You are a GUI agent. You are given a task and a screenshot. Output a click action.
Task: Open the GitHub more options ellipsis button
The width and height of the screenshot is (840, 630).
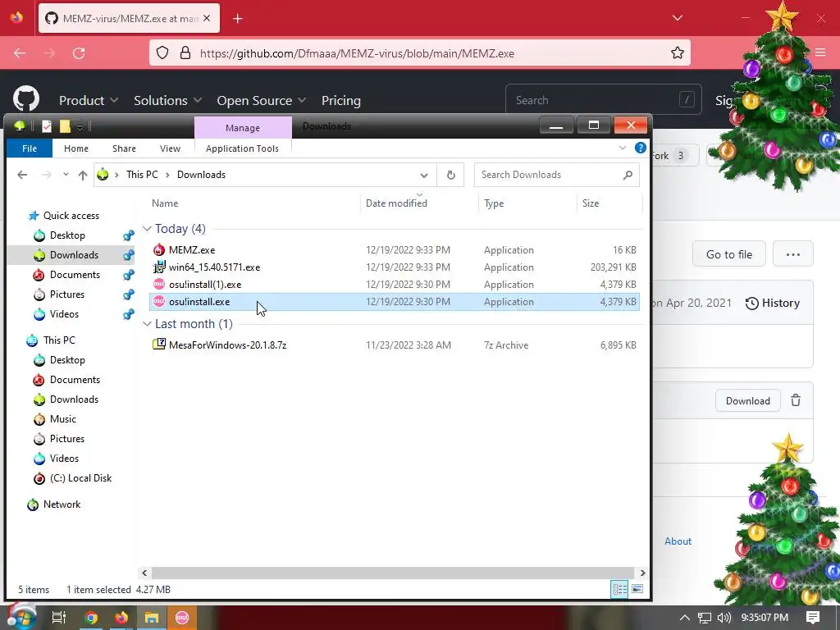tap(793, 254)
